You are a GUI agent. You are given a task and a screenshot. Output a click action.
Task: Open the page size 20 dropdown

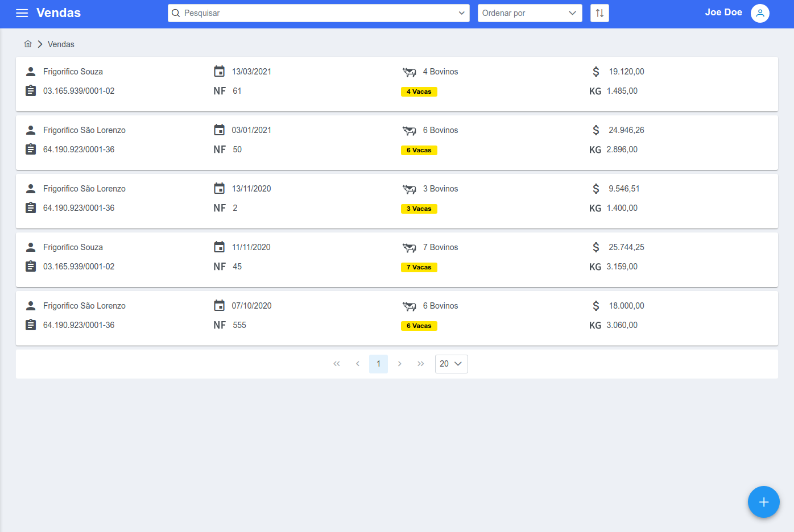click(451, 364)
